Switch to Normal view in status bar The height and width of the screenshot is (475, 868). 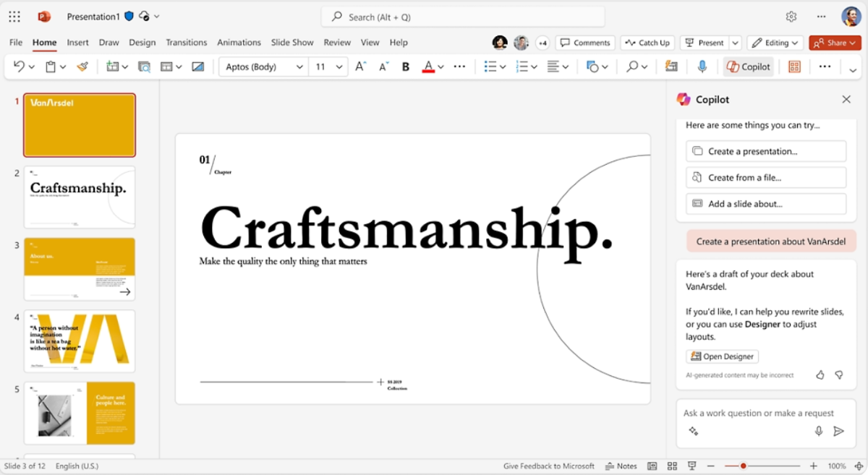(x=652, y=466)
